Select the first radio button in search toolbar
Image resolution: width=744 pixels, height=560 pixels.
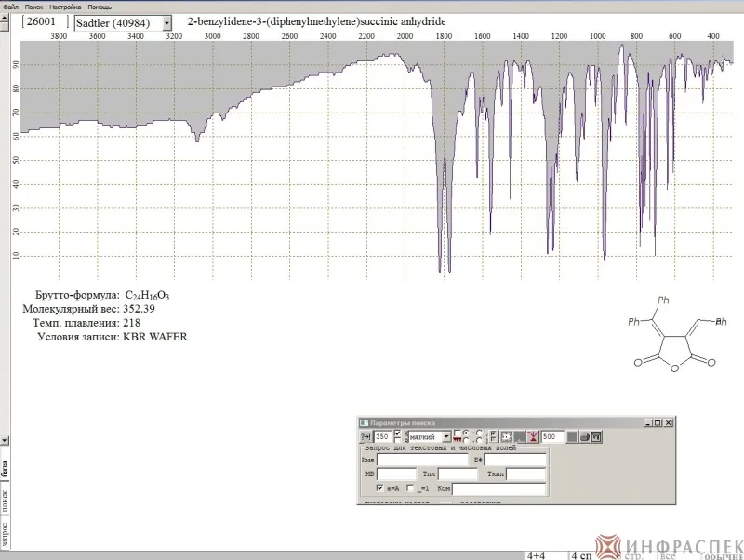[466, 433]
